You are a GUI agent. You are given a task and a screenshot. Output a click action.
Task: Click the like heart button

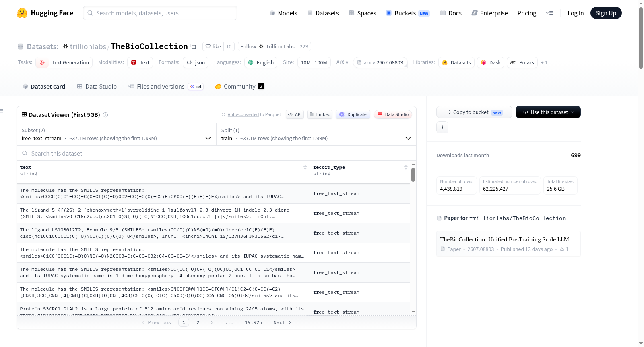pos(213,46)
